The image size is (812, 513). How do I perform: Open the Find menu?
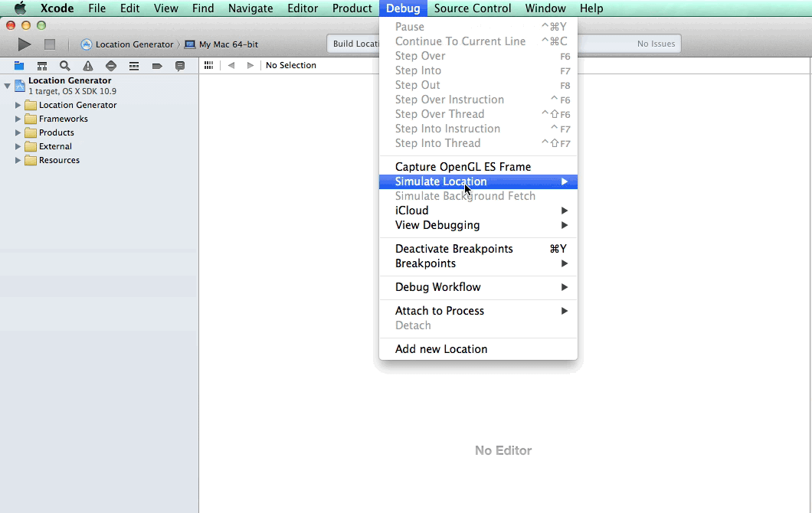(x=203, y=8)
